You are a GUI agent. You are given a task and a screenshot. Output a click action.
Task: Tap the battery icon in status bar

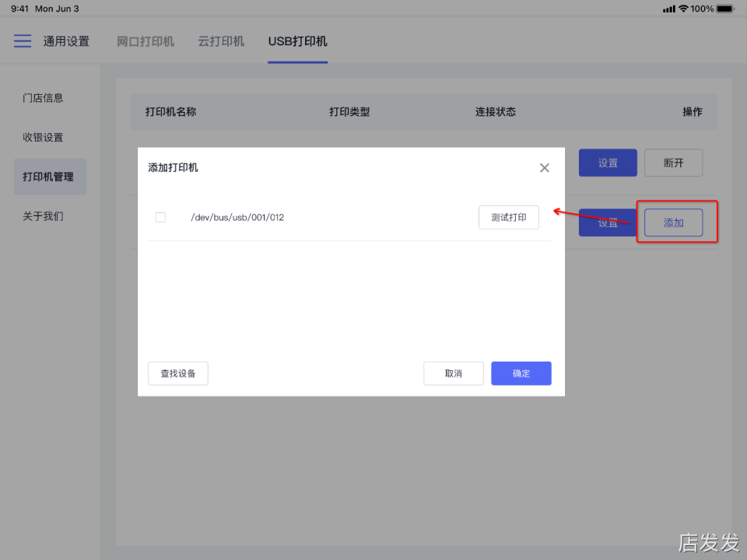725,9
